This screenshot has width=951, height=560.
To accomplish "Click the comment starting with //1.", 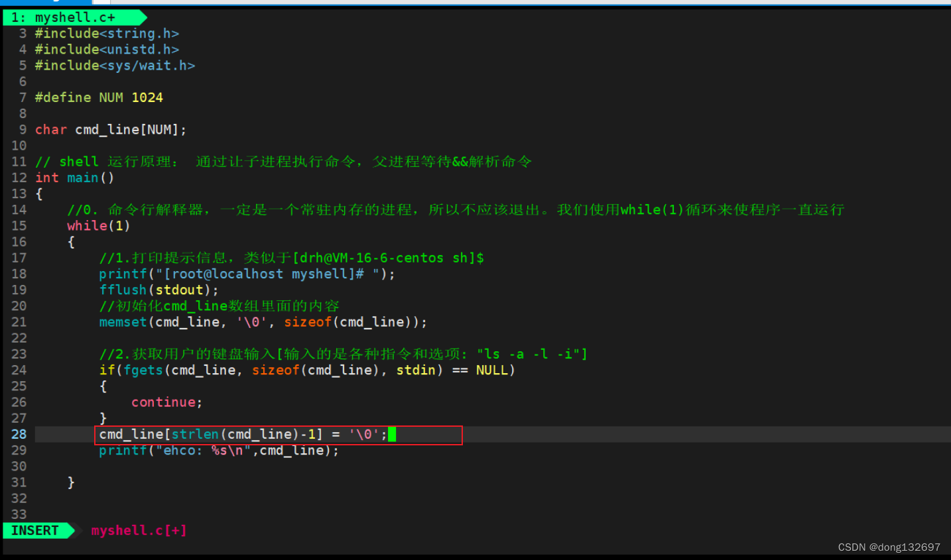I will (292, 258).
